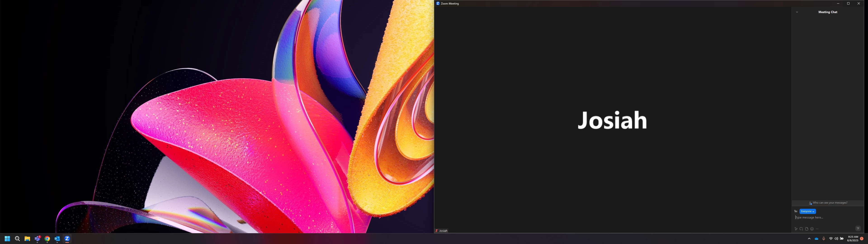The image size is (868, 244).
Task: Open the more options ellipsis in chat
Action: (817, 229)
